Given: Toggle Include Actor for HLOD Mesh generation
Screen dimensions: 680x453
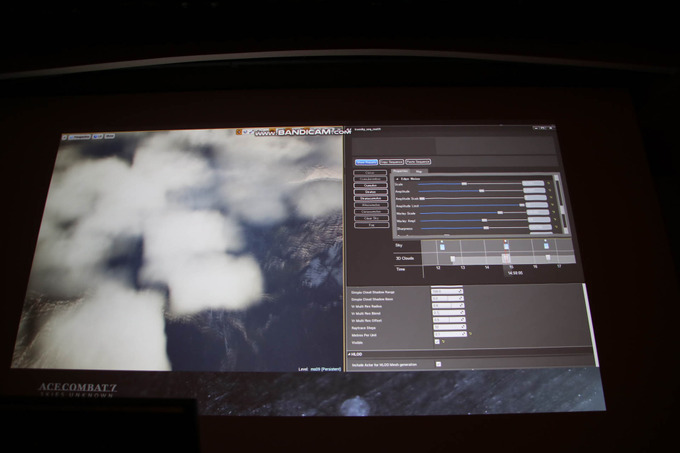Looking at the screenshot, I should click(x=438, y=364).
